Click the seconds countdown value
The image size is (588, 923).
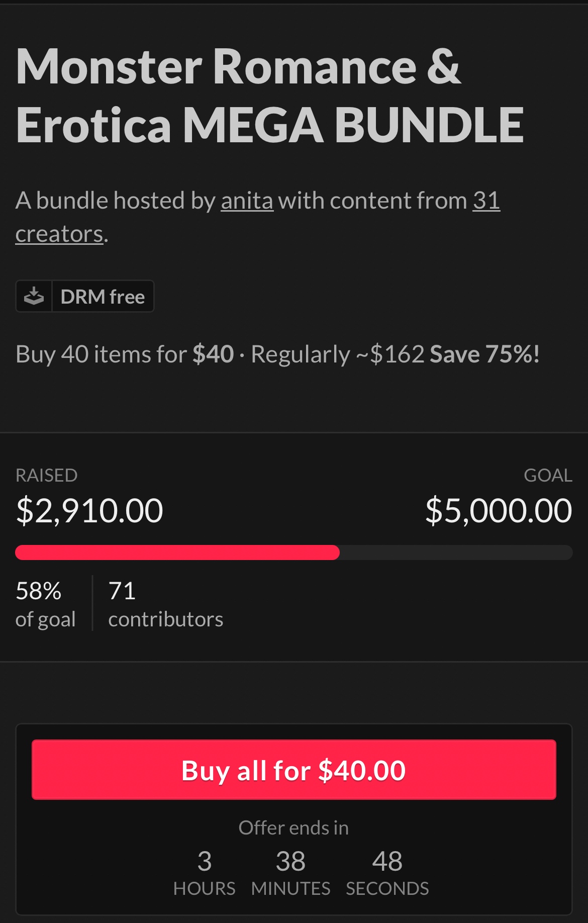tap(387, 861)
